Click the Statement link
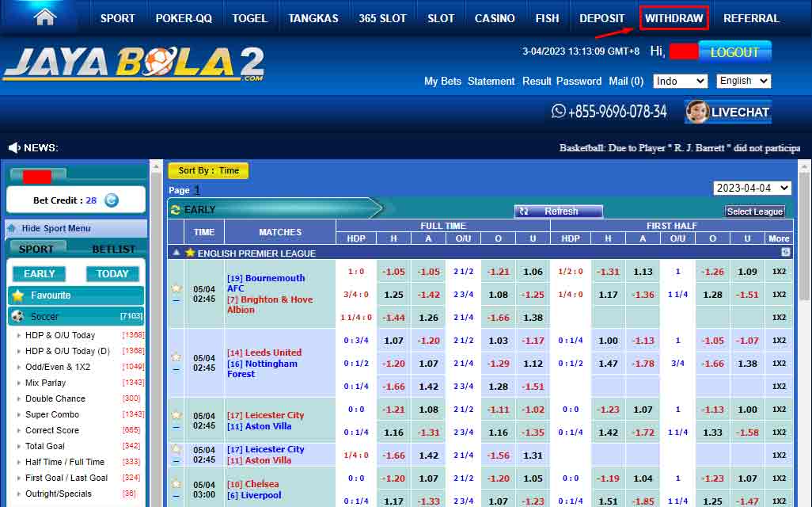The image size is (812, 507). 491,81
